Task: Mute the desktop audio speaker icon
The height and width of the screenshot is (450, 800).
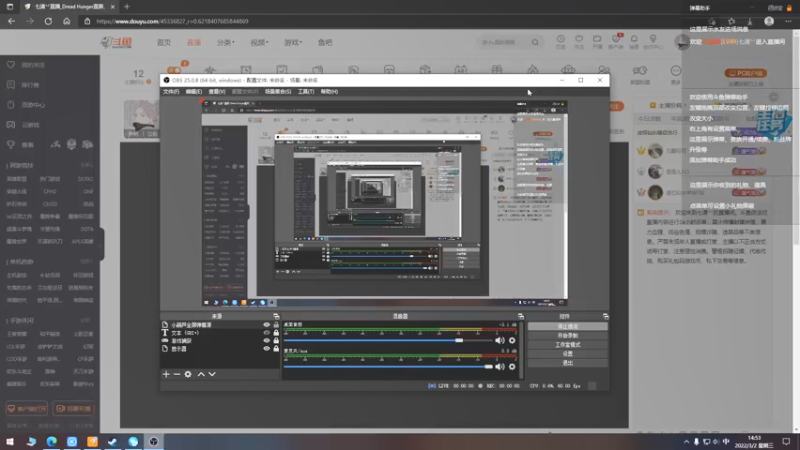Action: point(499,340)
